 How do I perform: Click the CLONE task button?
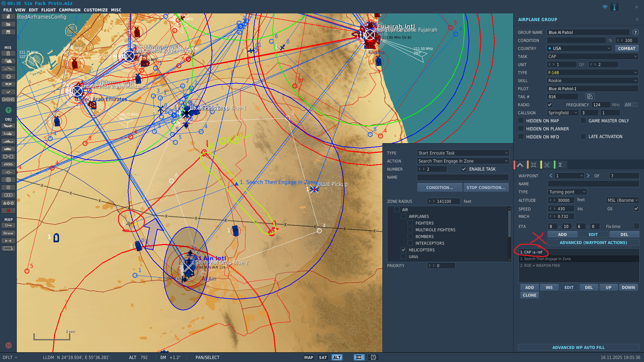point(529,295)
